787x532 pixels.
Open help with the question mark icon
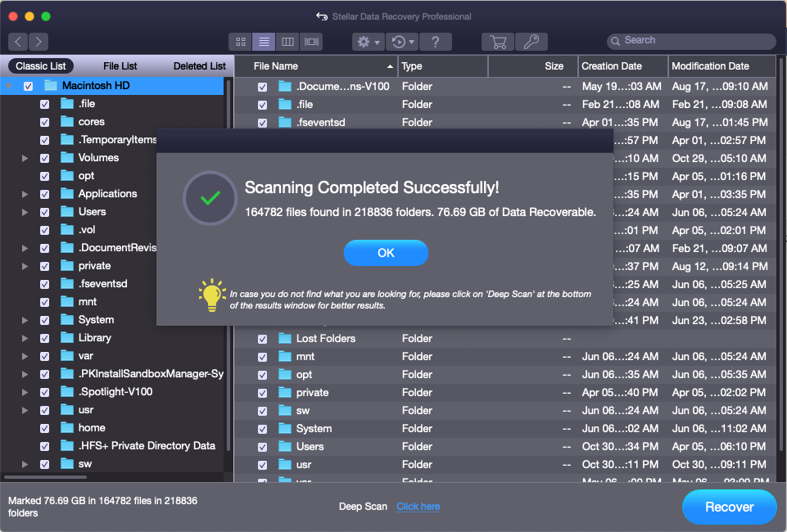tap(435, 42)
